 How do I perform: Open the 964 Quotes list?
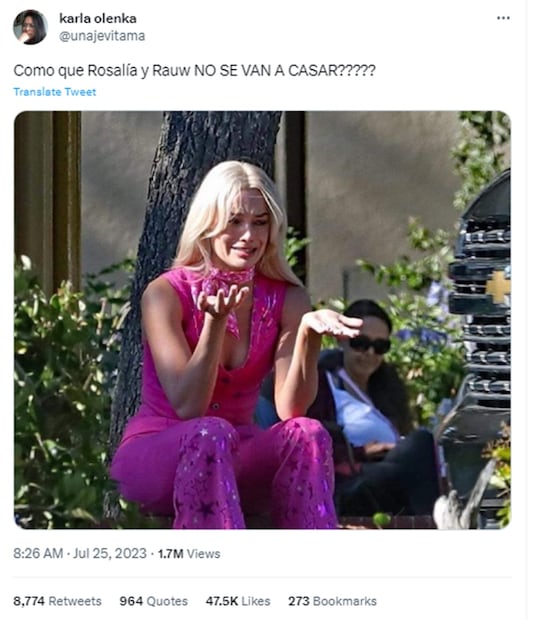[x=154, y=601]
